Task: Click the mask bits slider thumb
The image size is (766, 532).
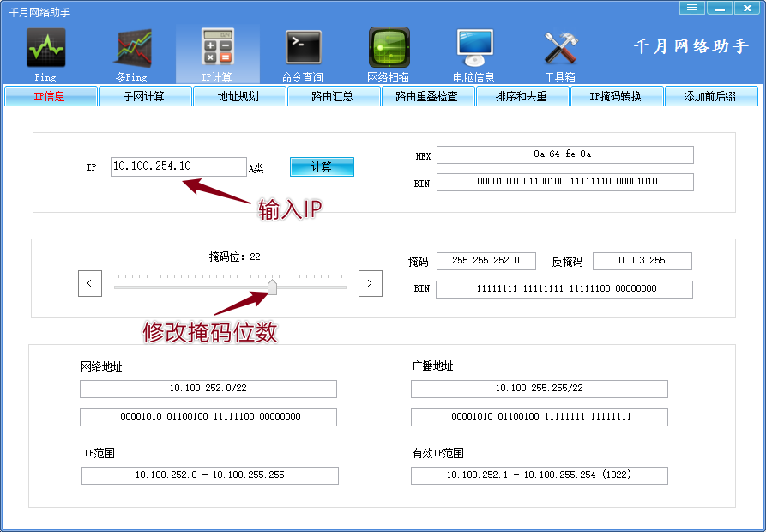Action: click(272, 287)
